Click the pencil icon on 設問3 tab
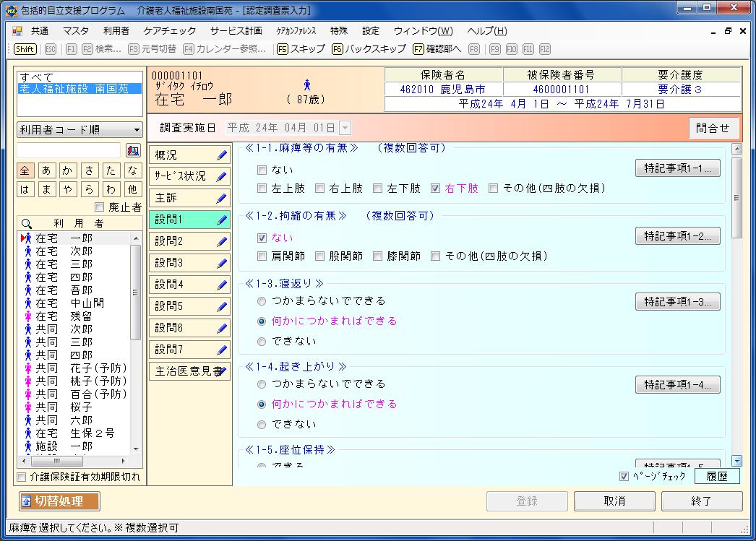 coord(222,263)
